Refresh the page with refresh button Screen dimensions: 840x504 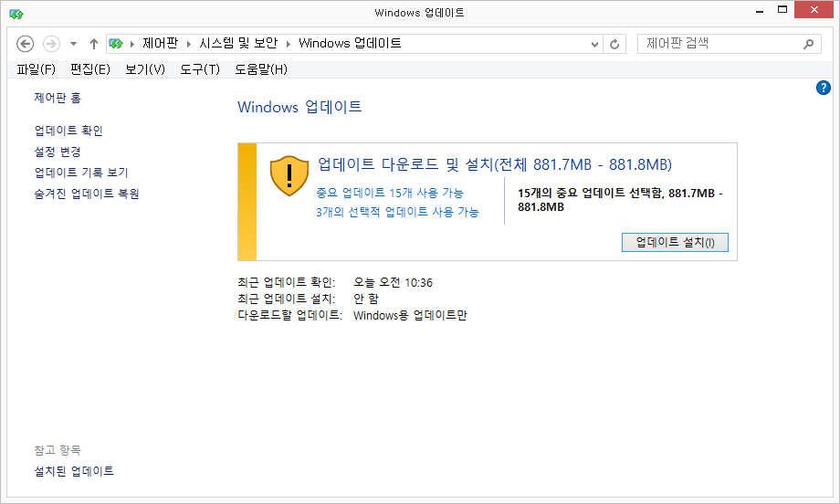click(x=614, y=44)
